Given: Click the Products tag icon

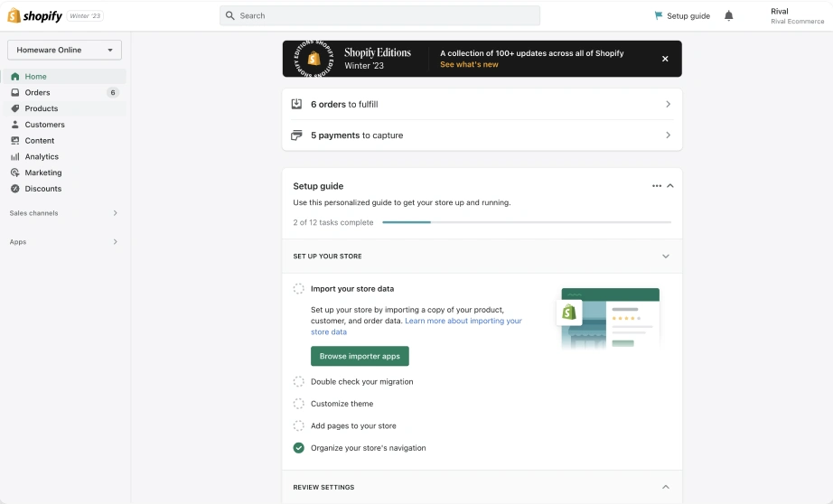Looking at the screenshot, I should point(14,108).
